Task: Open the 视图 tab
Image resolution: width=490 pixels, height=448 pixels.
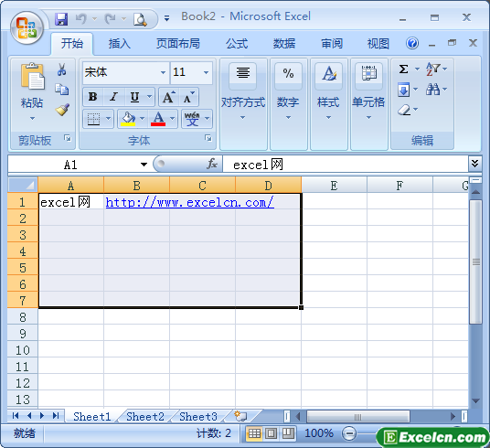Action: click(x=378, y=44)
